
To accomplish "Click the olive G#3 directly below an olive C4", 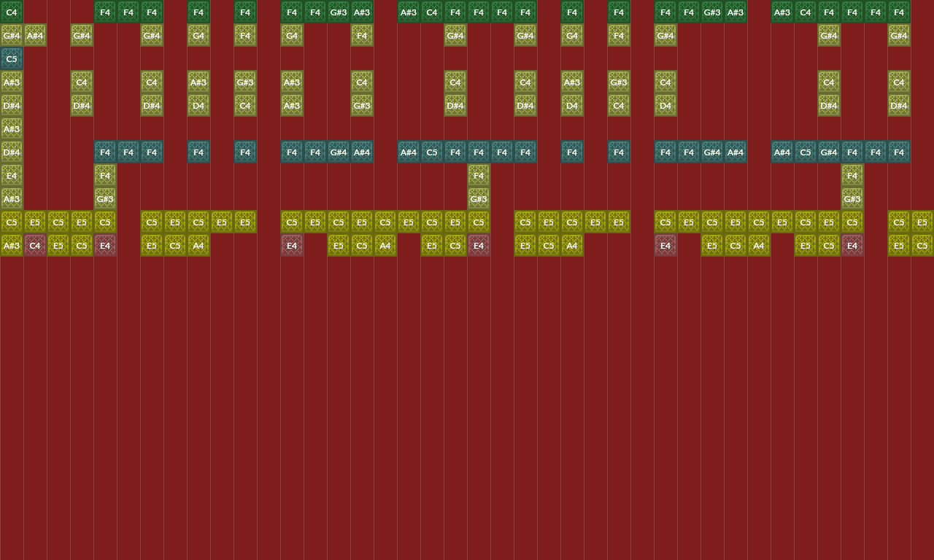I will pos(362,105).
